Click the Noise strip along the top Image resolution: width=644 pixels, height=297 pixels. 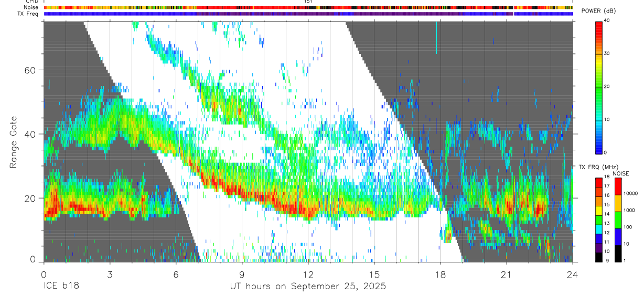pos(308,7)
